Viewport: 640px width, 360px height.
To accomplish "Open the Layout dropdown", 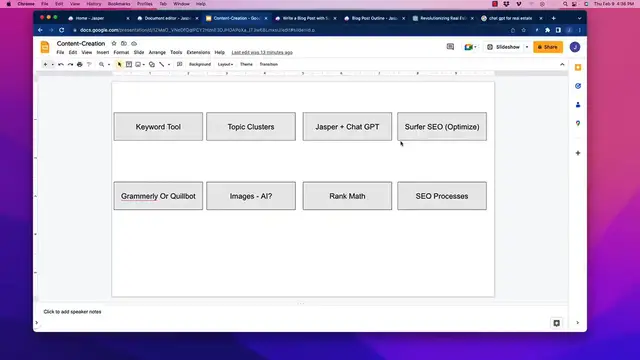I will click(225, 64).
